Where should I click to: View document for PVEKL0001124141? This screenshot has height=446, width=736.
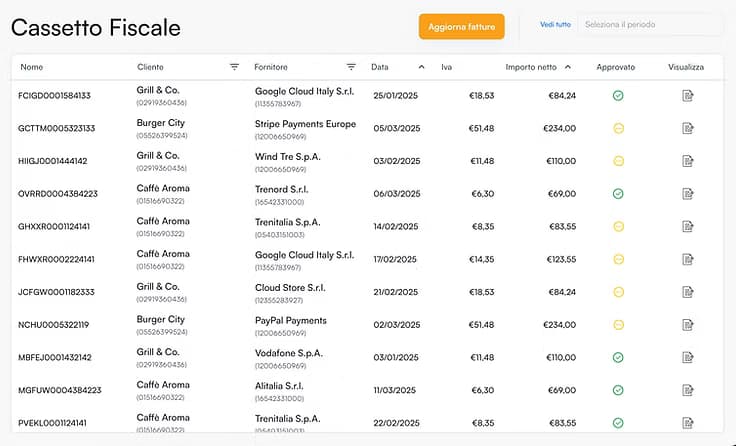pyautogui.click(x=688, y=423)
